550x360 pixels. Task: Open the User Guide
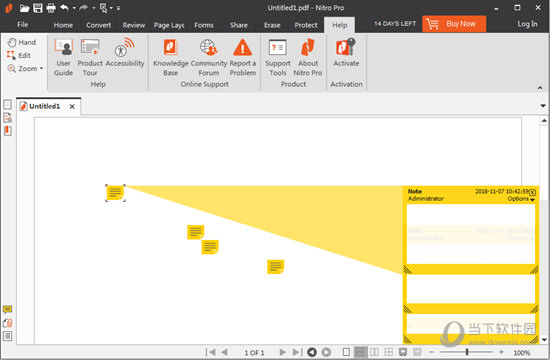click(x=63, y=57)
